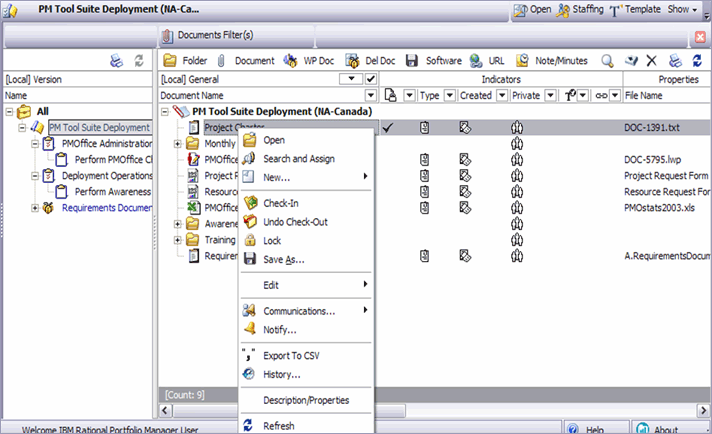The width and height of the screenshot is (712, 434).
Task: Choose Save As... menu entry
Action: click(x=307, y=259)
